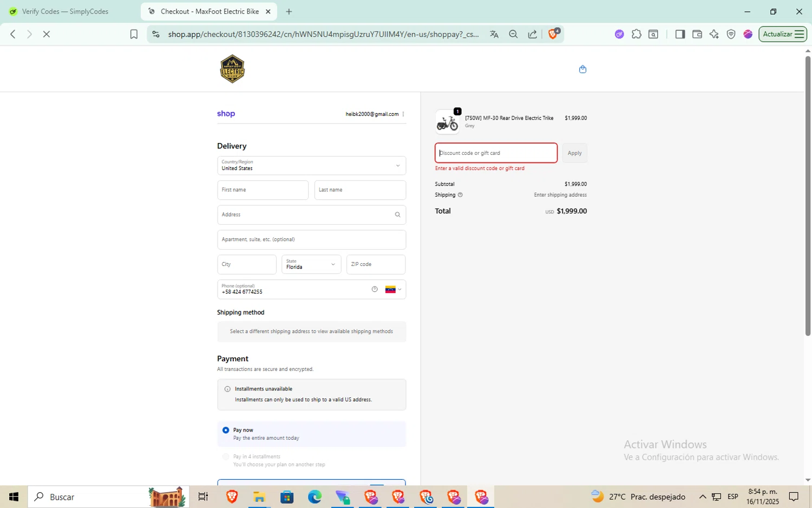Open the shopping bag cart icon

[x=582, y=69]
